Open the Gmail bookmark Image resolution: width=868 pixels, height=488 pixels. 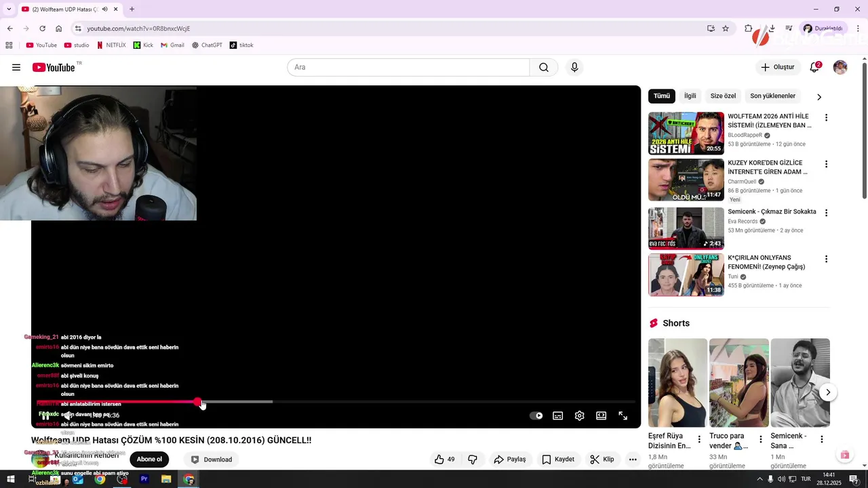pyautogui.click(x=172, y=45)
